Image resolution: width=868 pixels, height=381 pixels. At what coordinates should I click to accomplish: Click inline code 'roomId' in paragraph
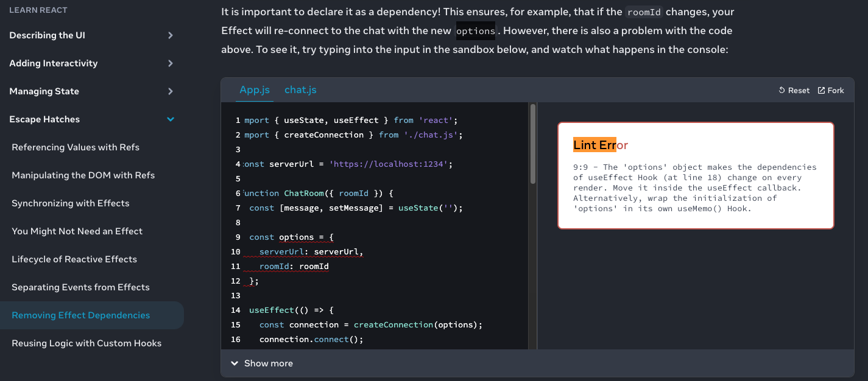(643, 12)
